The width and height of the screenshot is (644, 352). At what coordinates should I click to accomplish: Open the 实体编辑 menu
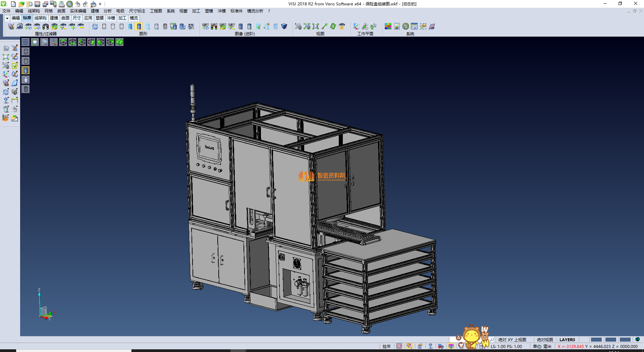coord(78,11)
